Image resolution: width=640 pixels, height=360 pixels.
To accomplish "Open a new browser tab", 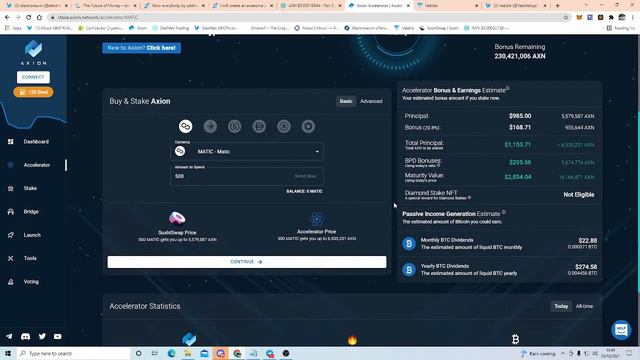I will pyautogui.click(x=557, y=6).
